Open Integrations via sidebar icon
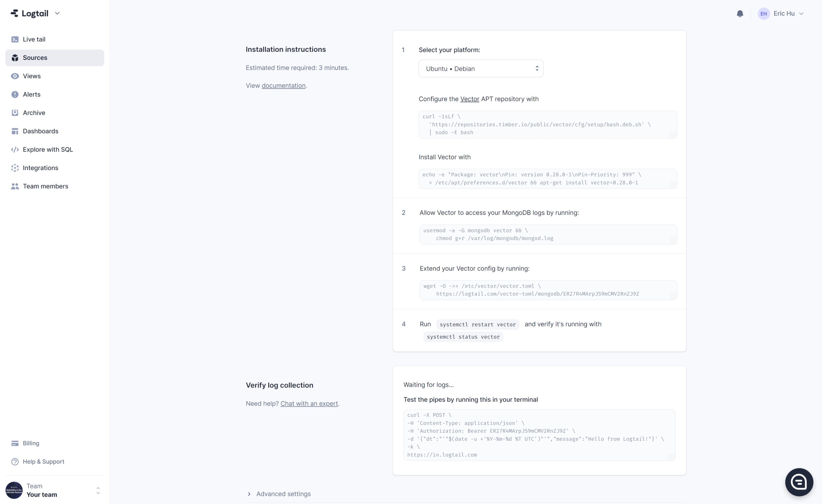 pyautogui.click(x=14, y=168)
